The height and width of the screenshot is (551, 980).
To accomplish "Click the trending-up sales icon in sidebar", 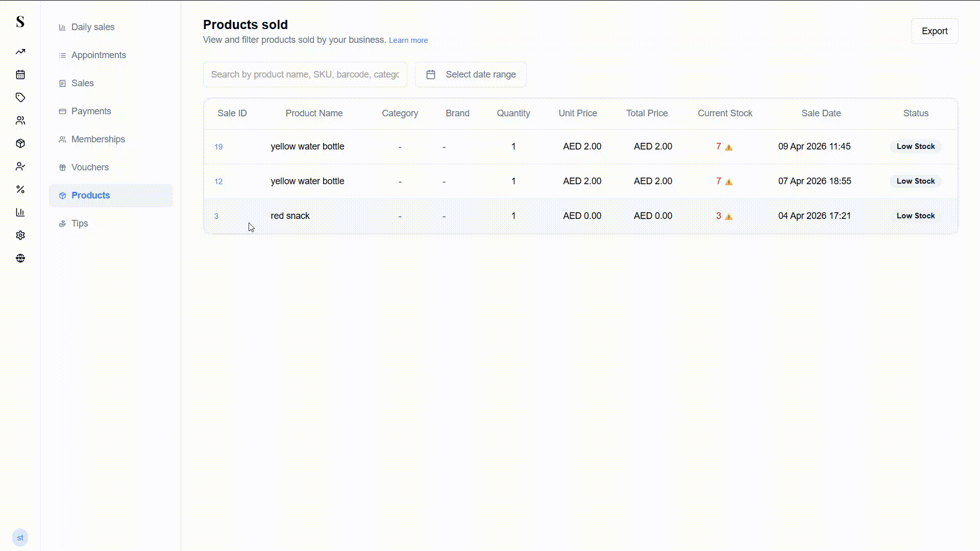I will (20, 52).
